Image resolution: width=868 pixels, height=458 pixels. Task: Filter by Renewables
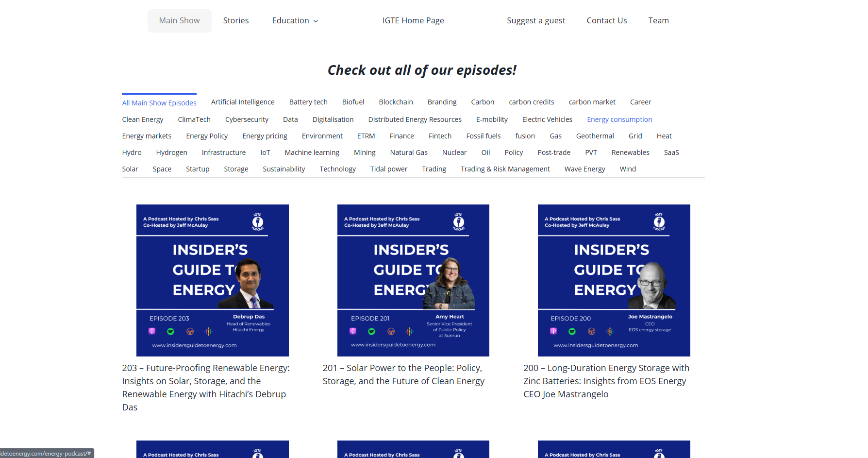point(631,153)
